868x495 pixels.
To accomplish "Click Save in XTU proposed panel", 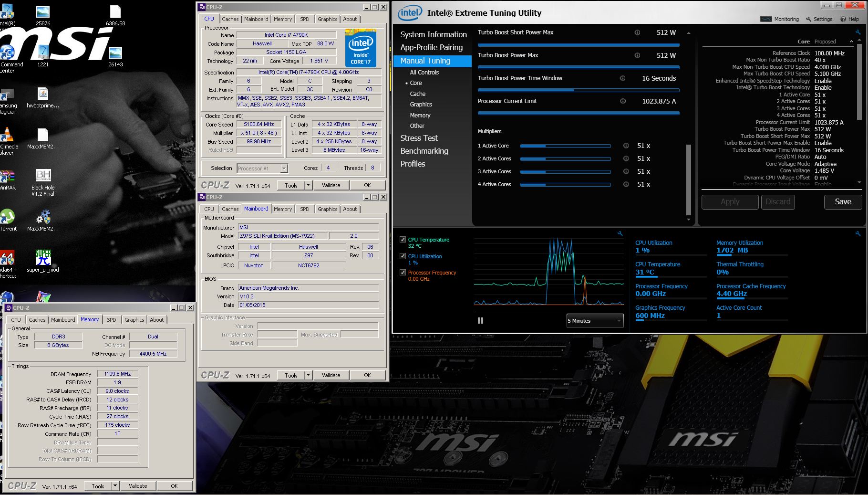I will coord(843,202).
